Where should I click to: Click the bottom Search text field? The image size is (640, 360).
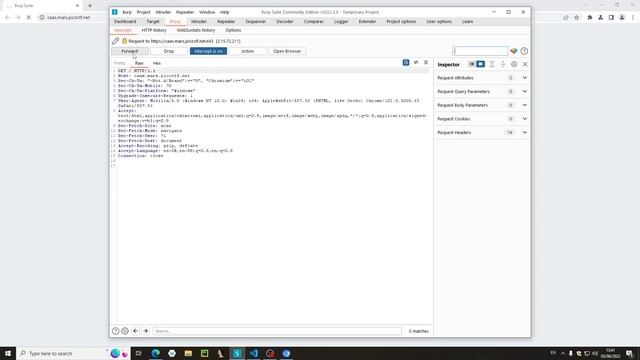tap(277, 331)
